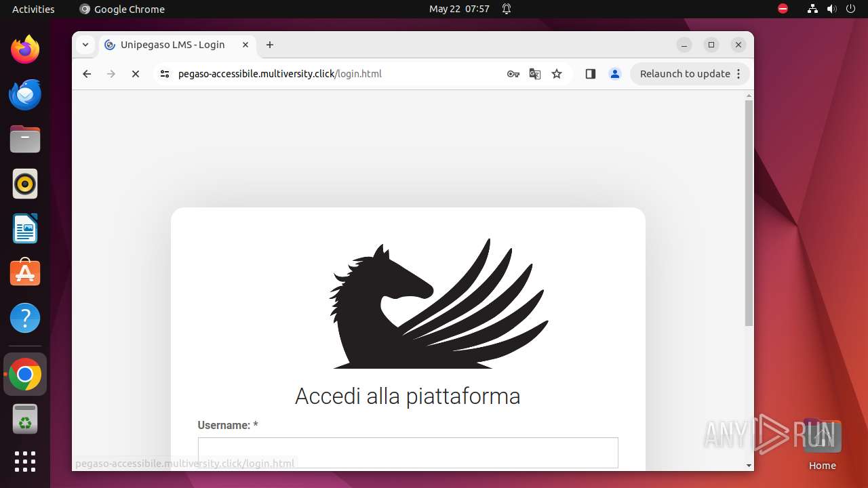The height and width of the screenshot is (488, 868).
Task: Click the Accedi alla piattaforma heading
Action: tap(408, 396)
